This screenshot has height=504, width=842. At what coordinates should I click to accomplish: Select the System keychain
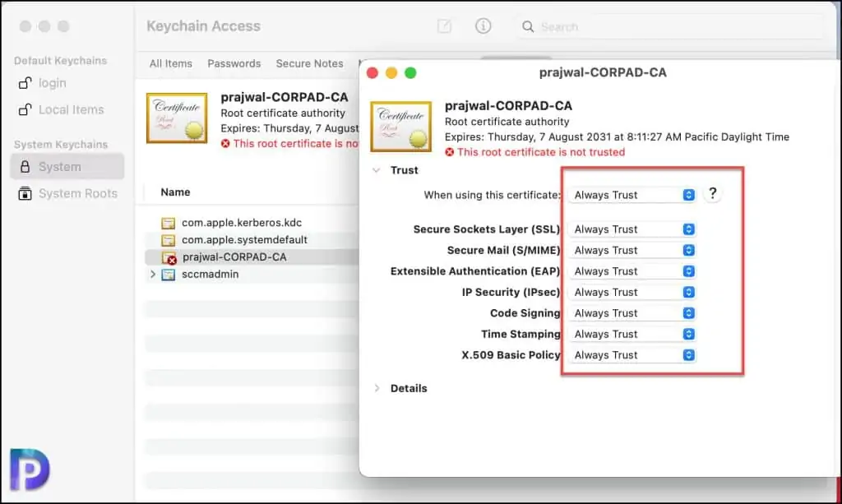[67, 166]
